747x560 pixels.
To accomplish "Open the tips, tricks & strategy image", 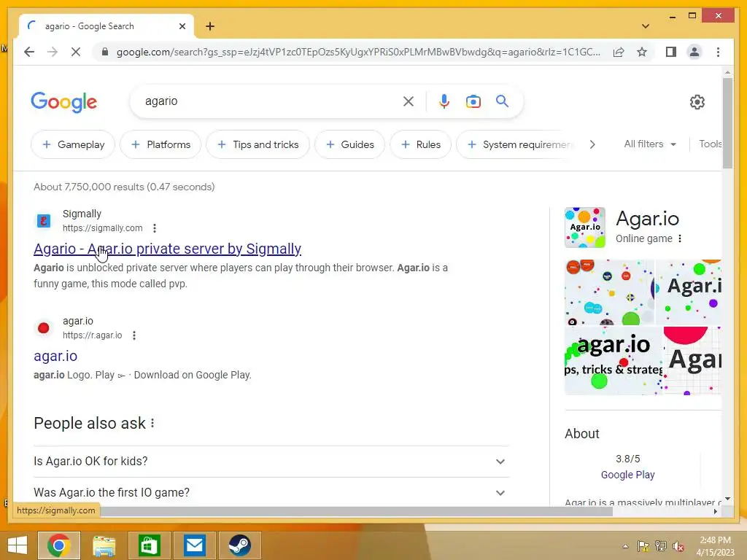I will pos(613,360).
